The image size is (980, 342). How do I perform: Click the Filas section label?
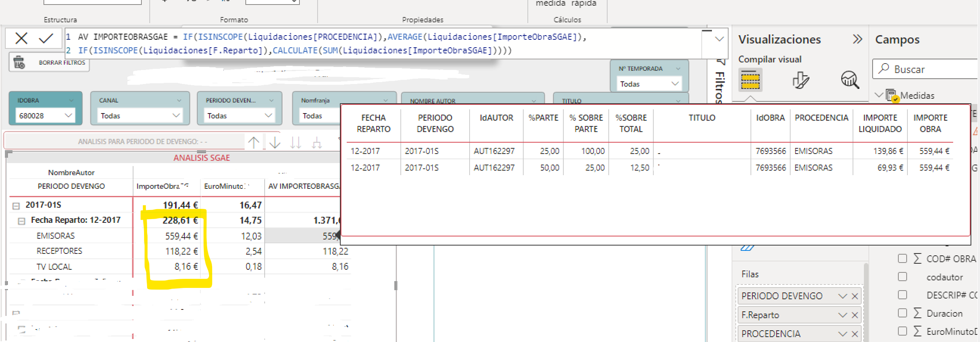click(x=750, y=274)
